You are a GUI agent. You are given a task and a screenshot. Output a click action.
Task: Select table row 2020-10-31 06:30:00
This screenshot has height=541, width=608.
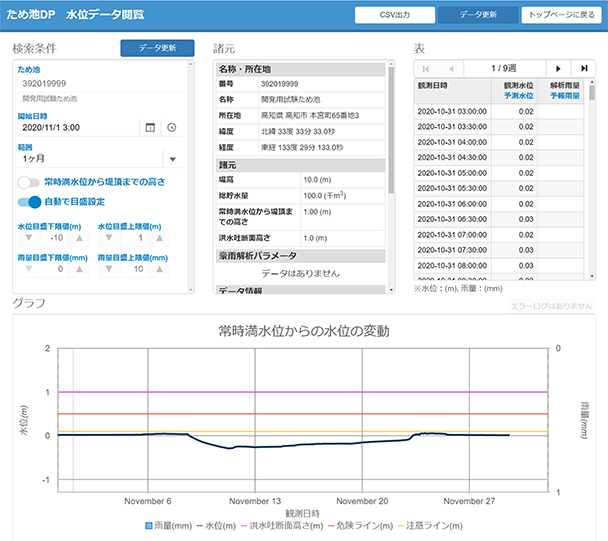point(499,220)
